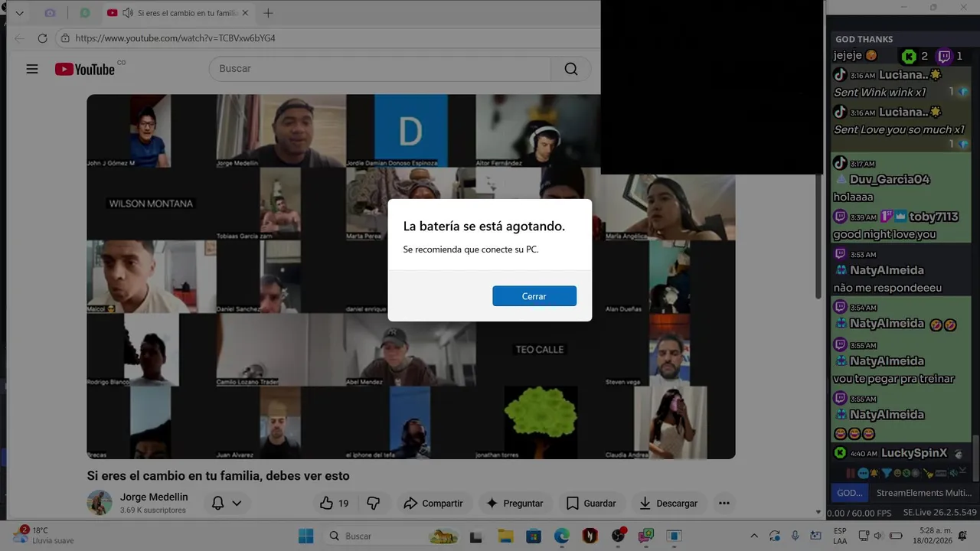Click the youtube.com address bar URL

pyautogui.click(x=175, y=38)
